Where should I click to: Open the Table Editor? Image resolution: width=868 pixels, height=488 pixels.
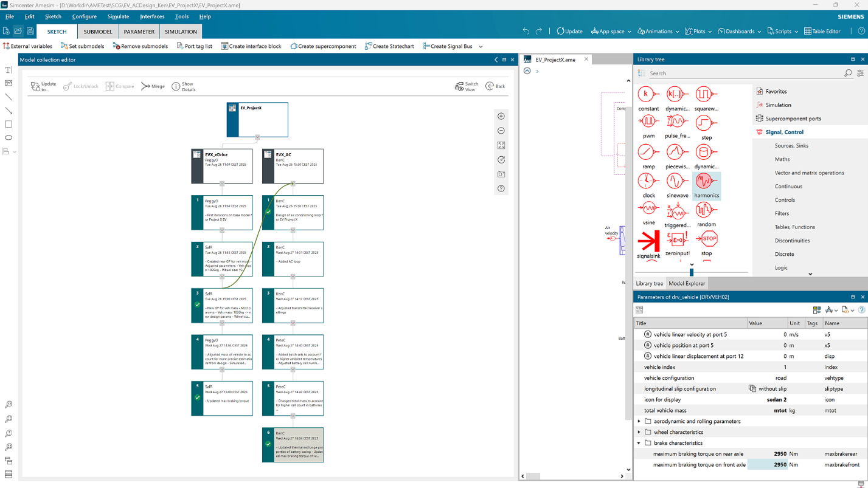[x=822, y=32]
